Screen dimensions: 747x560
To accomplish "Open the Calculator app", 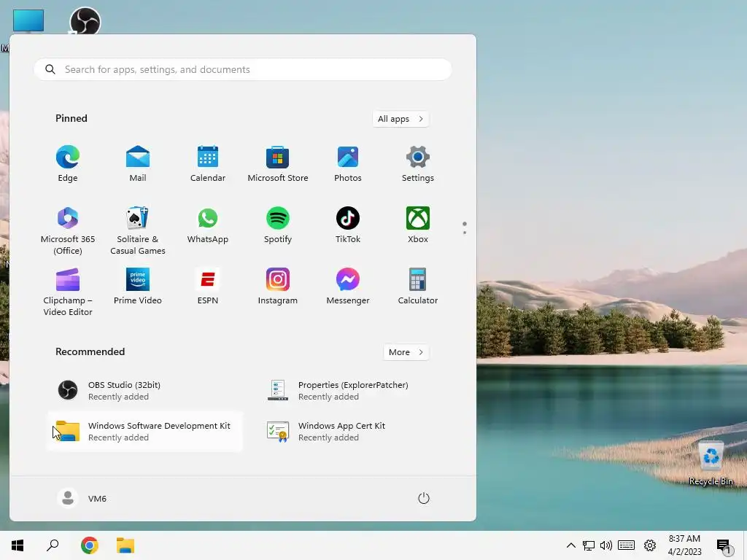I will pos(418,287).
